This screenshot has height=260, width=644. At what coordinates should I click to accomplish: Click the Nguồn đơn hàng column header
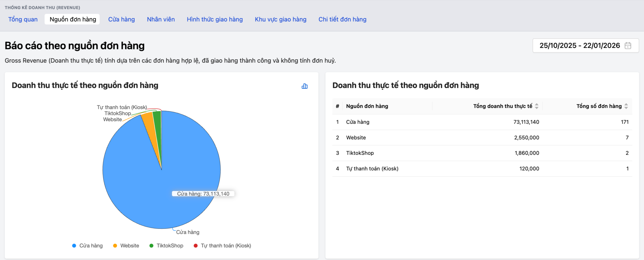coord(367,106)
